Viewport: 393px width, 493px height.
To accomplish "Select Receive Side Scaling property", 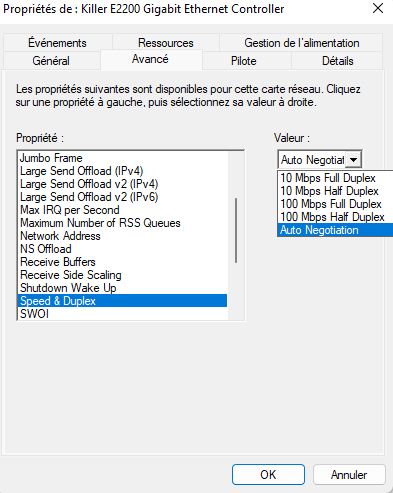I will (x=122, y=275).
